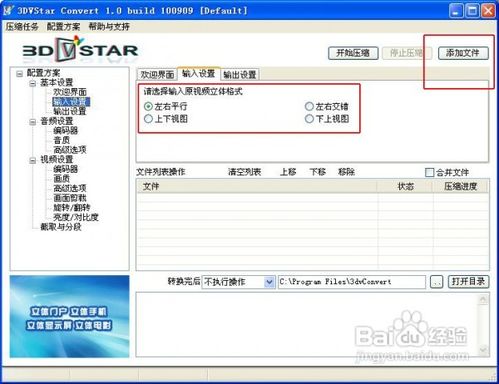Click the 开始压缩 button

pyautogui.click(x=353, y=53)
